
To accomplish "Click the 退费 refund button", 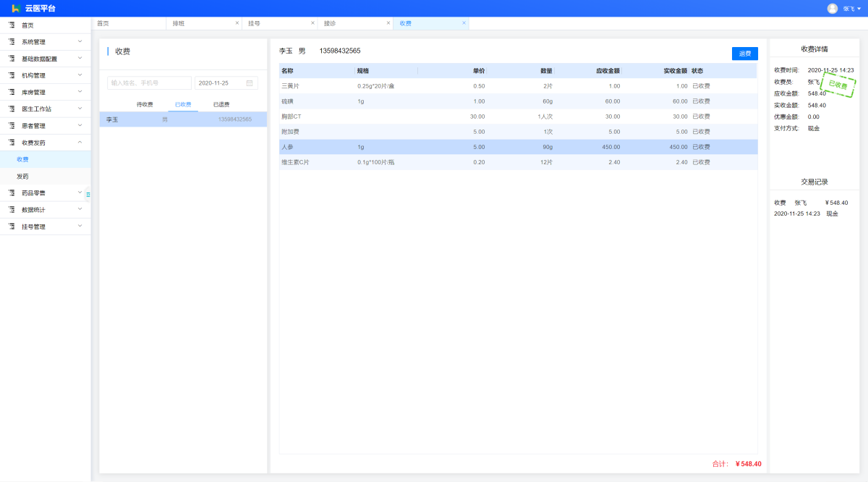I will 744,54.
